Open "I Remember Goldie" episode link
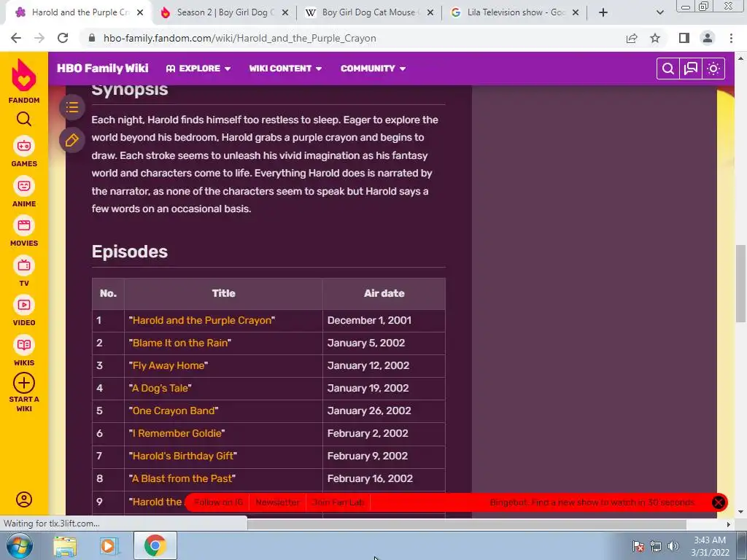This screenshot has width=747, height=560. pyautogui.click(x=177, y=433)
